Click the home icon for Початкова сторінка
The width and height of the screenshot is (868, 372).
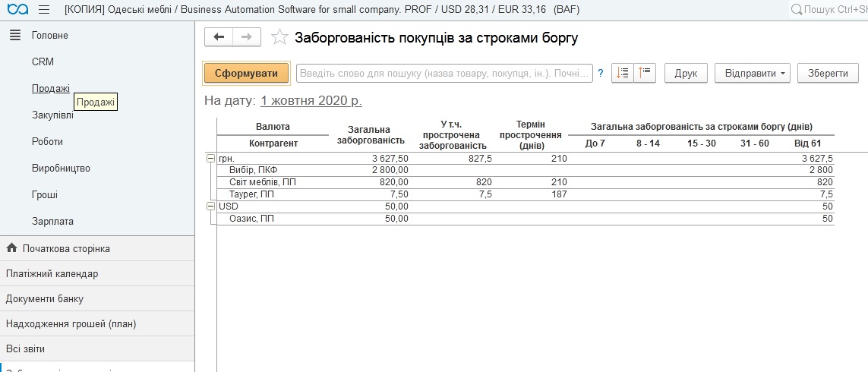tap(11, 248)
